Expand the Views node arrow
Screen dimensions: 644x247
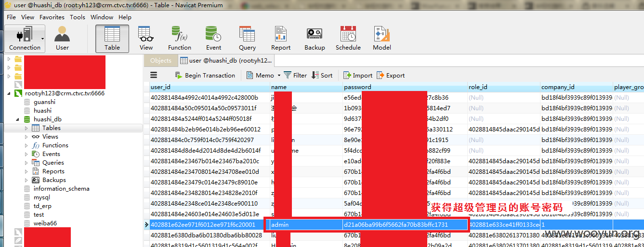click(26, 137)
